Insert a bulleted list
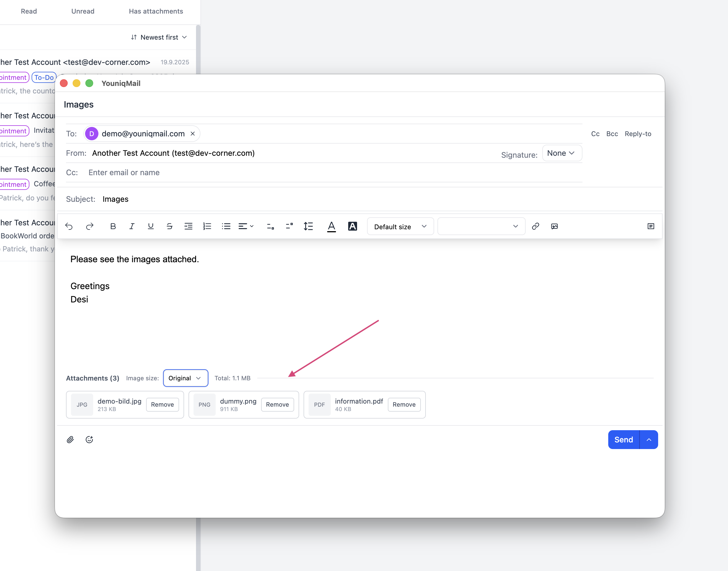 tap(226, 226)
